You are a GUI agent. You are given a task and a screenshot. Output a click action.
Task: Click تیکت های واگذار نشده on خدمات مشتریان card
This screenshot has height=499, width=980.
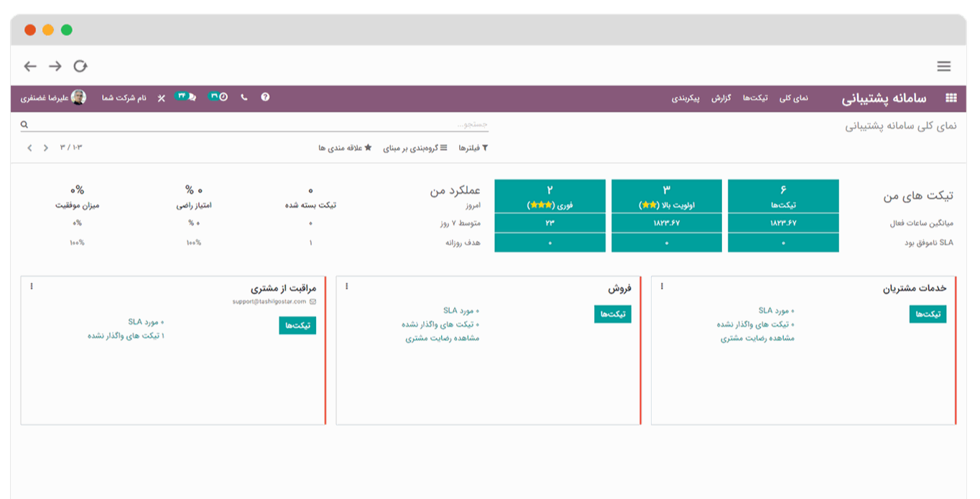[756, 325]
